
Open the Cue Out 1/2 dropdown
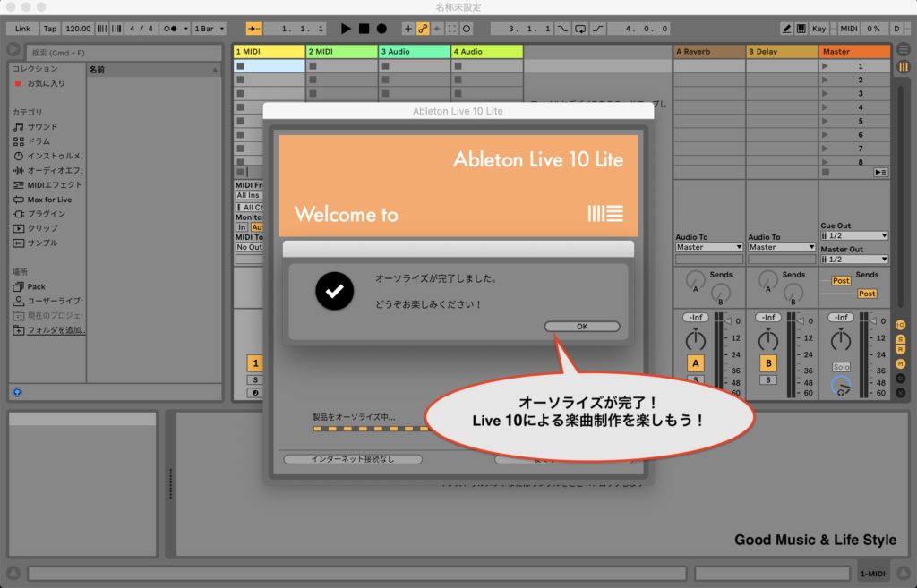[853, 235]
